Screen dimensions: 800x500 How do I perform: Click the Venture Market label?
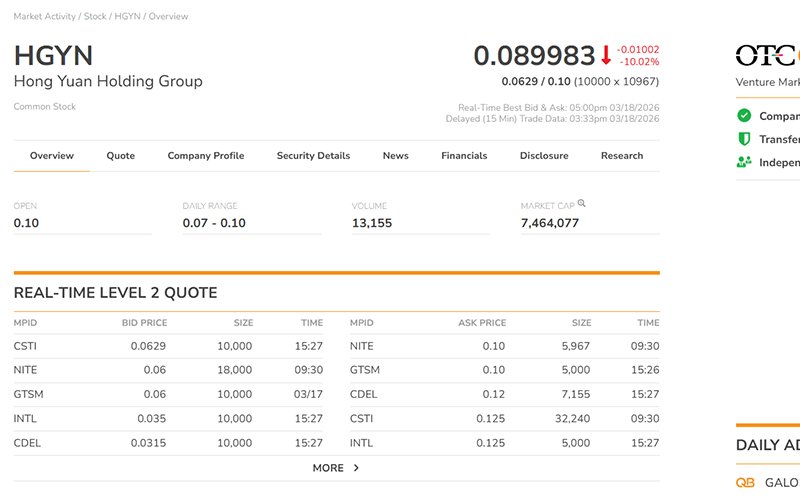pyautogui.click(x=767, y=82)
